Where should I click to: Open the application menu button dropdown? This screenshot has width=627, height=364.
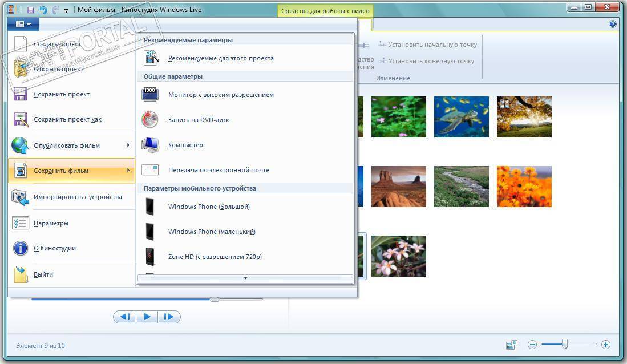[x=23, y=25]
